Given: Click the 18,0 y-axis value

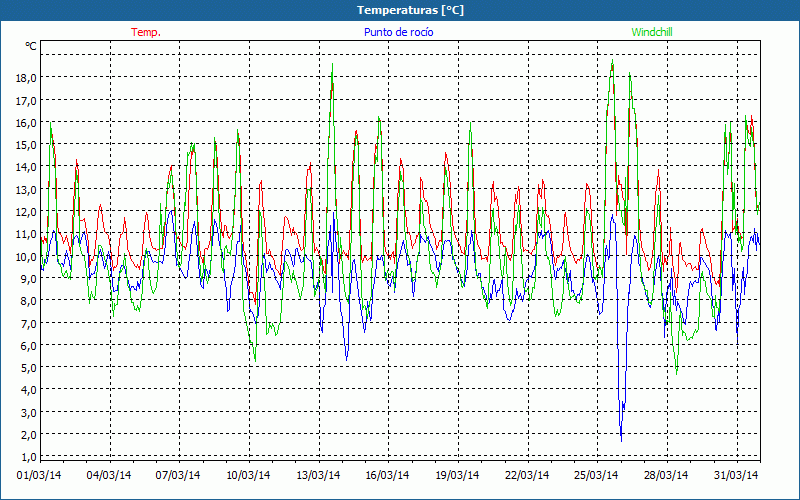Looking at the screenshot, I should point(27,78).
